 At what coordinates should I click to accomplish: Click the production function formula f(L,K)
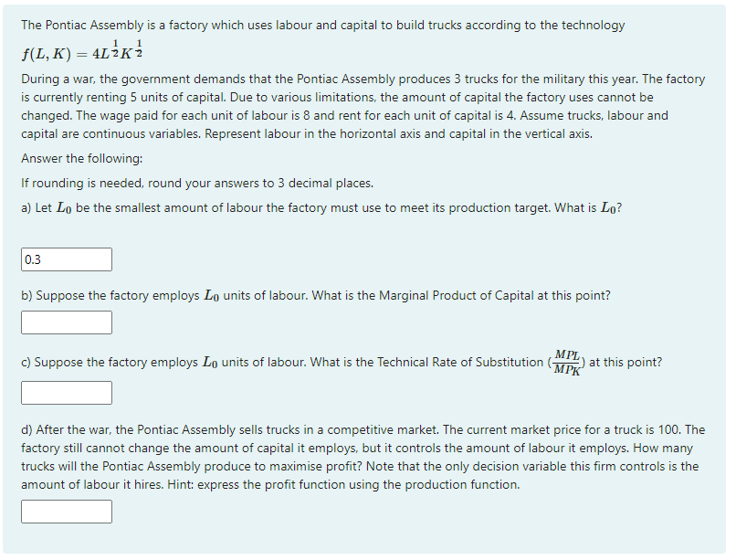82,50
